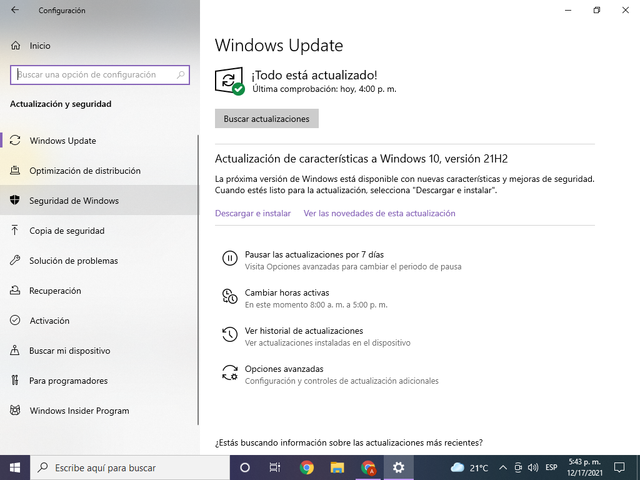Click the wrench icon for Solución de problemas
The image size is (640, 480).
pyautogui.click(x=15, y=260)
